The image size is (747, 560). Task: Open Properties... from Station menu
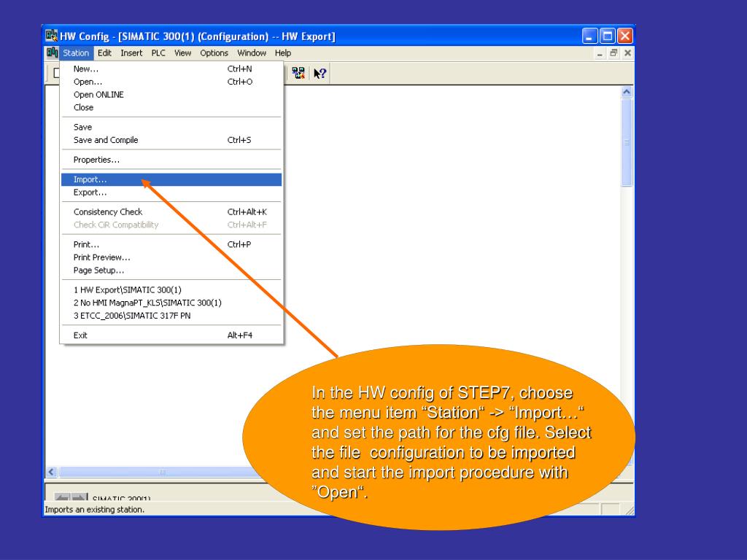click(x=171, y=160)
